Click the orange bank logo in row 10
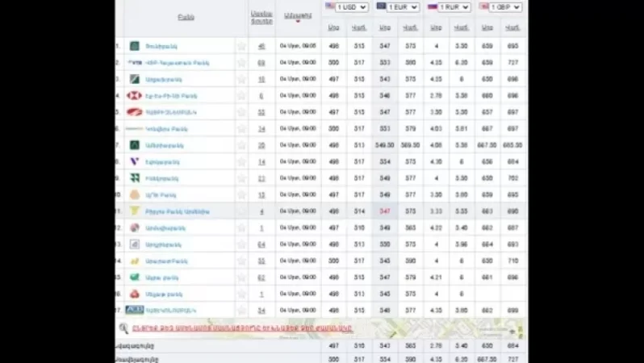 tap(134, 194)
